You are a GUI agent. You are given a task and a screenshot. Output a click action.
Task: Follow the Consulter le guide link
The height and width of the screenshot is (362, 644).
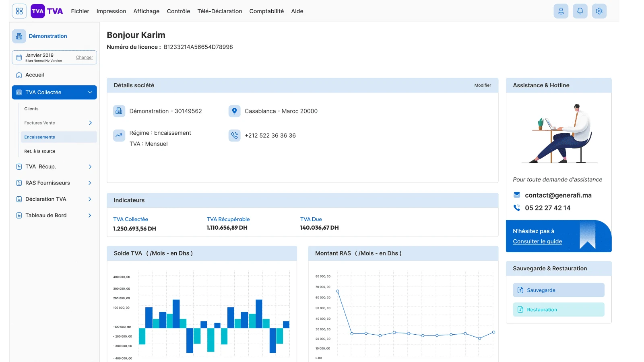point(537,242)
